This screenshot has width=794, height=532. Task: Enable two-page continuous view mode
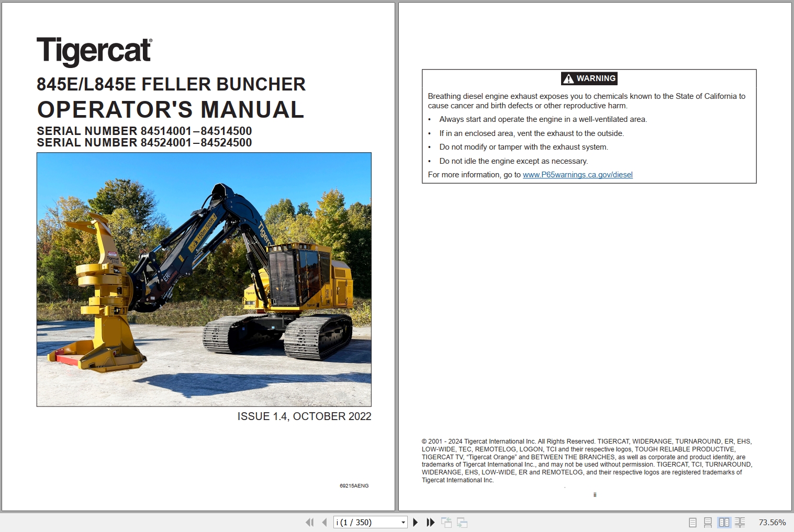(x=741, y=522)
